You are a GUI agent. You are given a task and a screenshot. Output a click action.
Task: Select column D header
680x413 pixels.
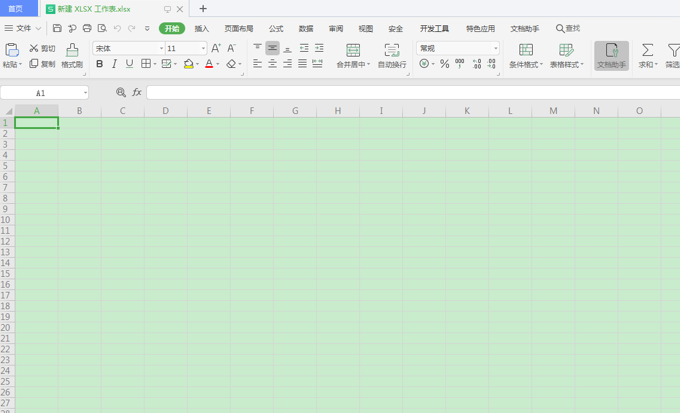pos(166,111)
